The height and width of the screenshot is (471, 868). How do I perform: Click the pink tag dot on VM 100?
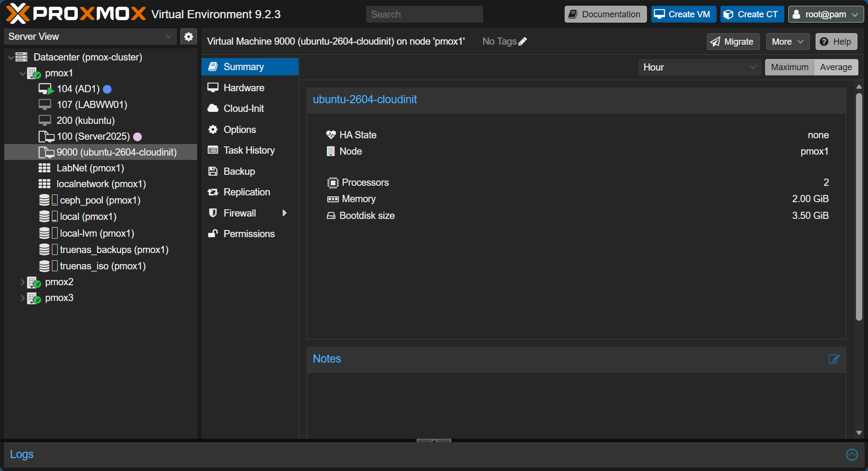[x=137, y=137]
